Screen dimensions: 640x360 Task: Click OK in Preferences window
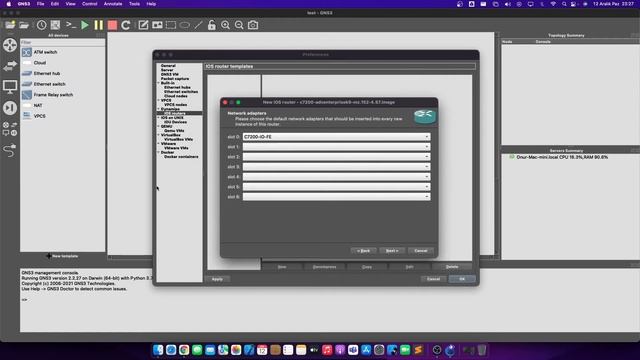point(462,279)
